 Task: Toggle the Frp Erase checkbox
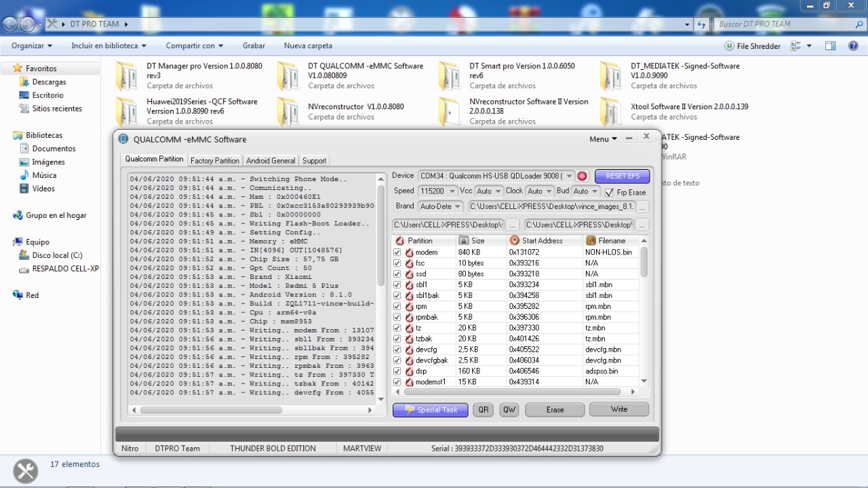[x=609, y=193]
